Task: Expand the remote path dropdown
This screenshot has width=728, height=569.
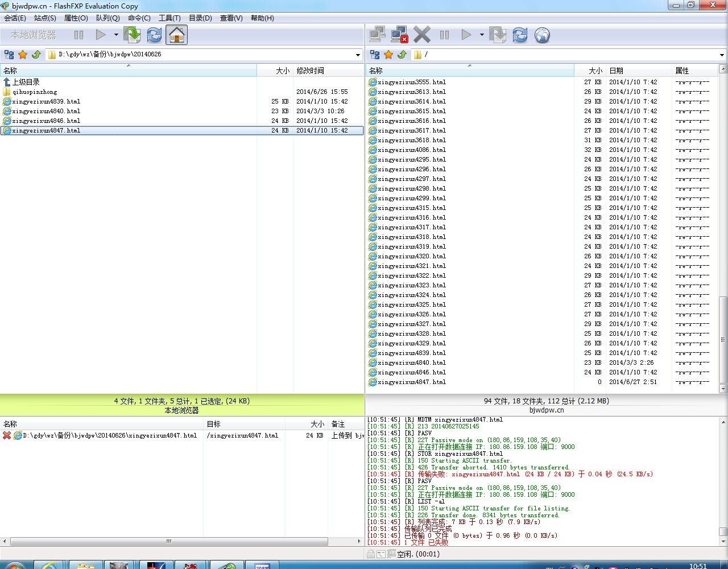Action: 722,55
